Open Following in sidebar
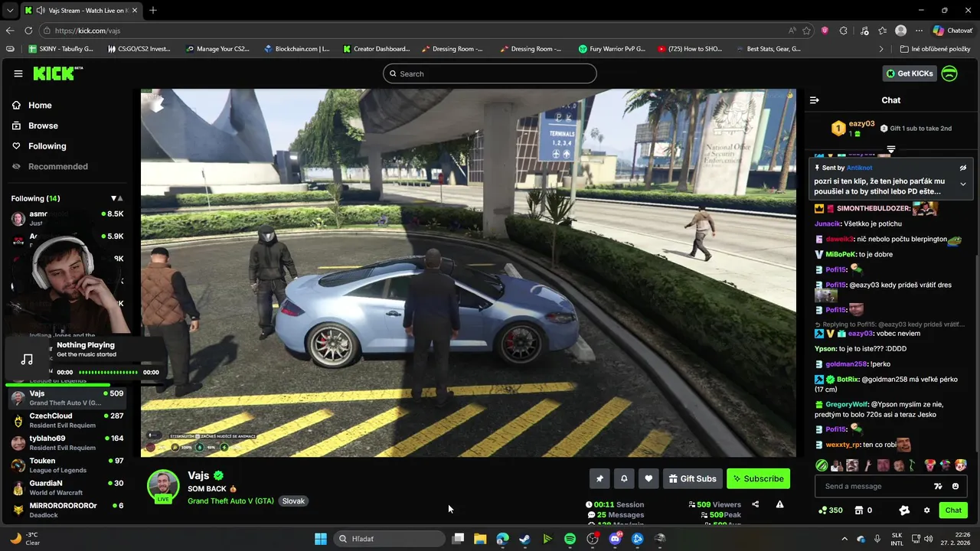 pyautogui.click(x=47, y=146)
